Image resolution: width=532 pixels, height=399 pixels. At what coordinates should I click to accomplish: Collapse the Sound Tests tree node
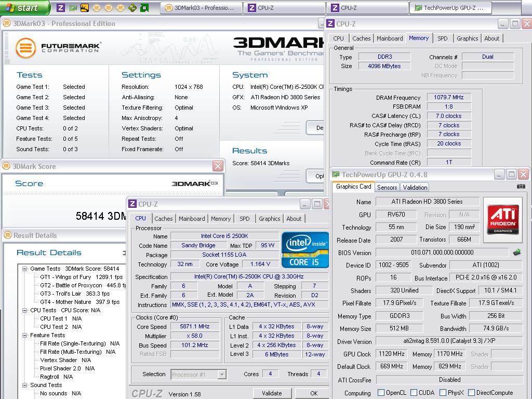click(25, 385)
